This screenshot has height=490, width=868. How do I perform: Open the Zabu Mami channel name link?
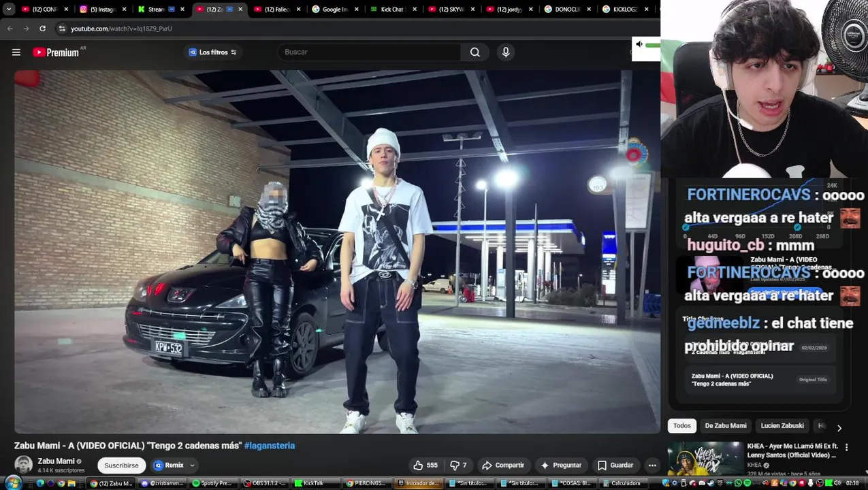[56, 461]
